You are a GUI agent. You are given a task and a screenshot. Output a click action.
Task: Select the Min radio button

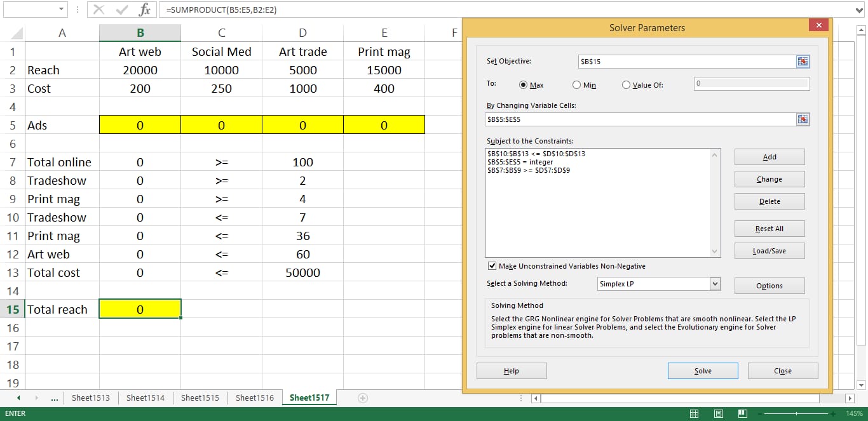tap(576, 85)
